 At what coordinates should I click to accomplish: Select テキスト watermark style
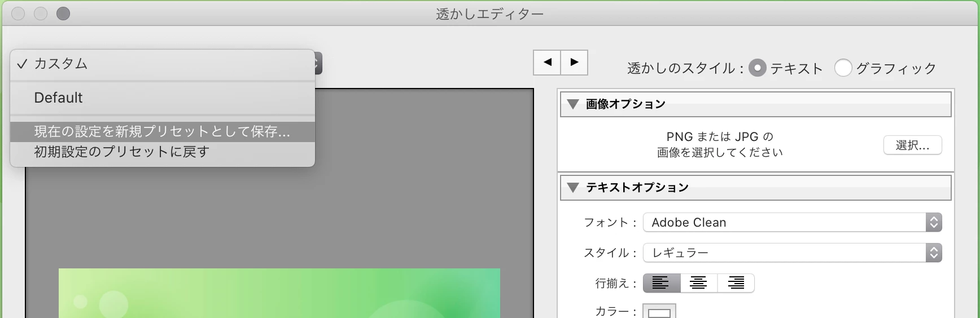[758, 68]
